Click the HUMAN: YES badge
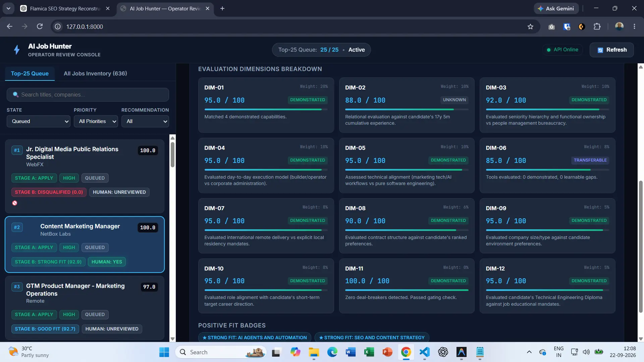644x362 pixels. coord(107,262)
